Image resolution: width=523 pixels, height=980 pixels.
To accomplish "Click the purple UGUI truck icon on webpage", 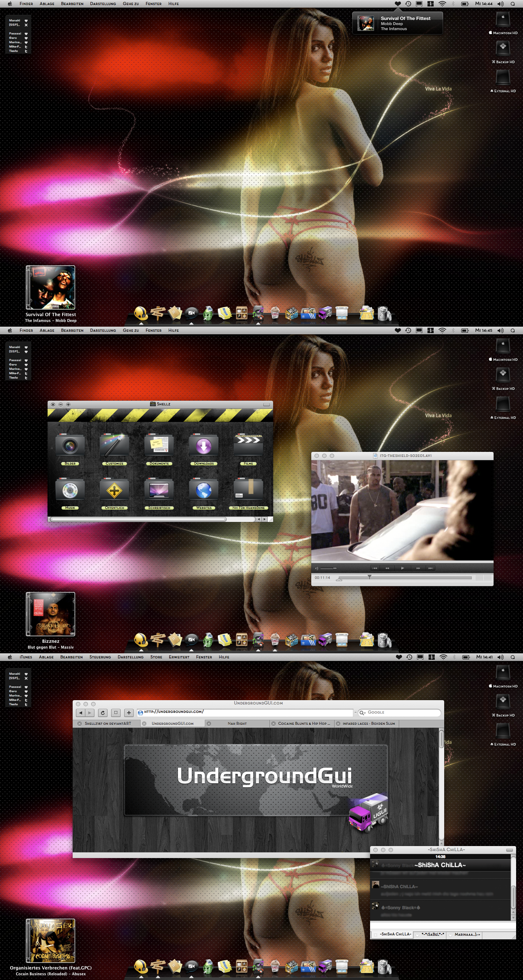I will 368,813.
